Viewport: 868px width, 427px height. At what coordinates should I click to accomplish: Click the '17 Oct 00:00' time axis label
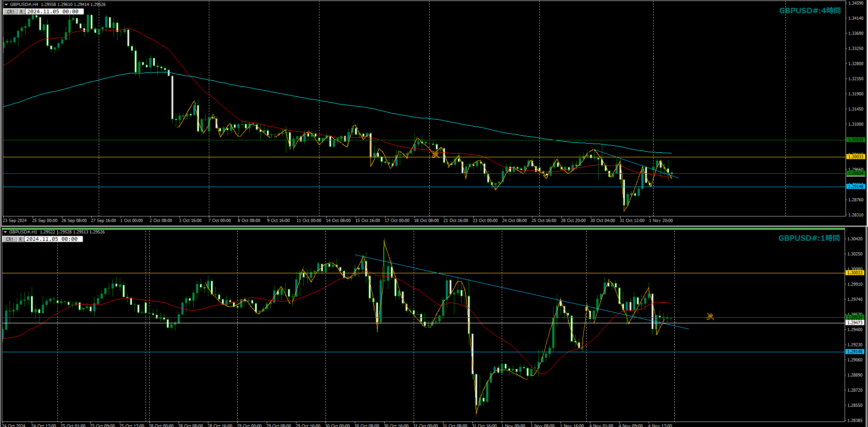[x=397, y=221]
